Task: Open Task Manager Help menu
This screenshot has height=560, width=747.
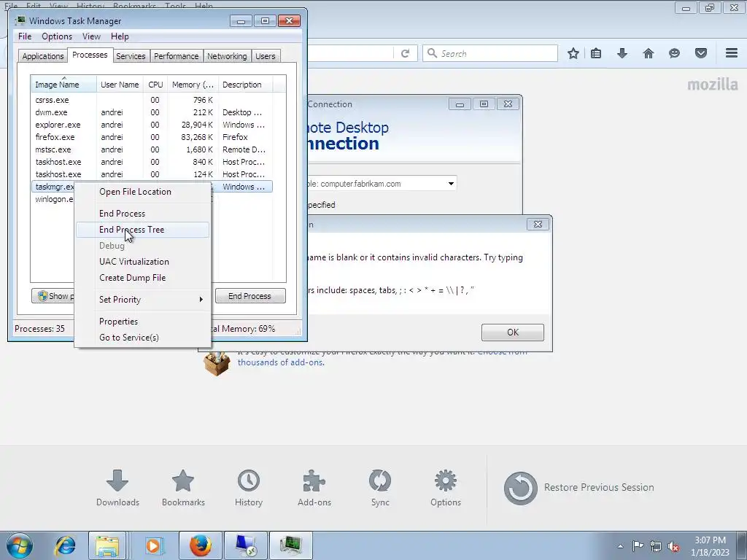Action: click(x=120, y=36)
